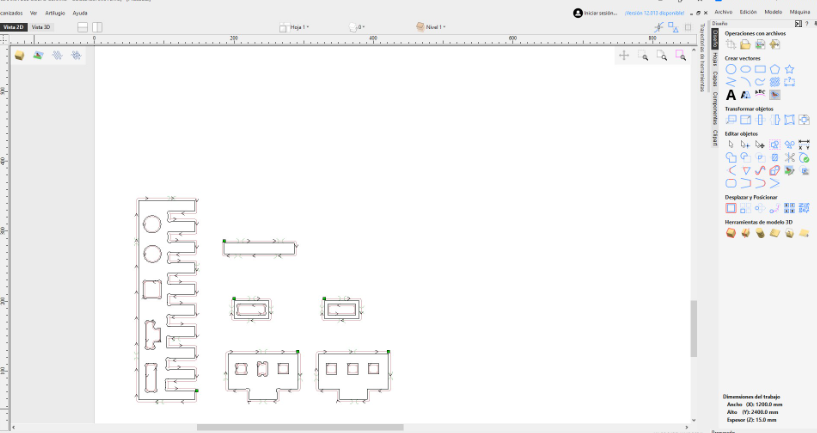
Task: Open the Nivel 1 level dropdown
Action: [x=431, y=27]
